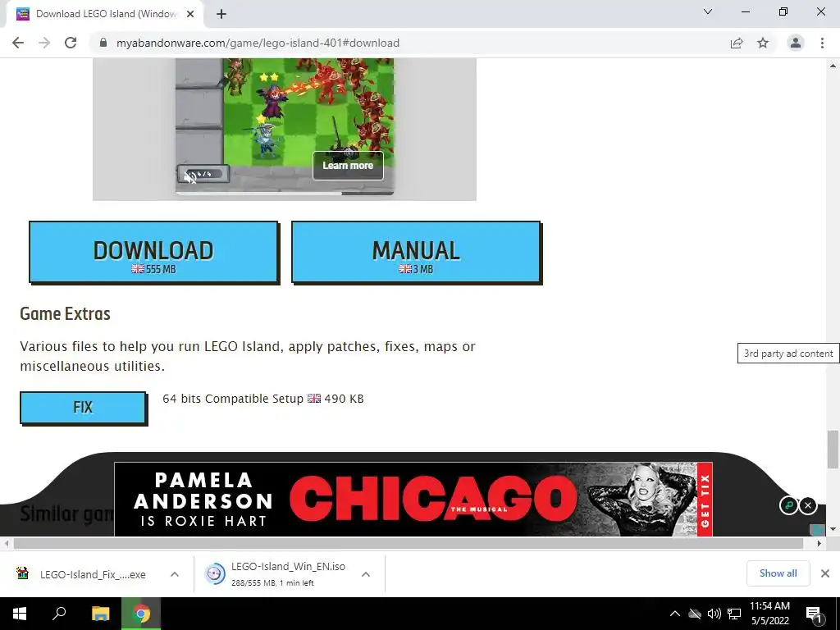Open File Explorer from the taskbar
Screen dimensions: 840x630
(100, 614)
